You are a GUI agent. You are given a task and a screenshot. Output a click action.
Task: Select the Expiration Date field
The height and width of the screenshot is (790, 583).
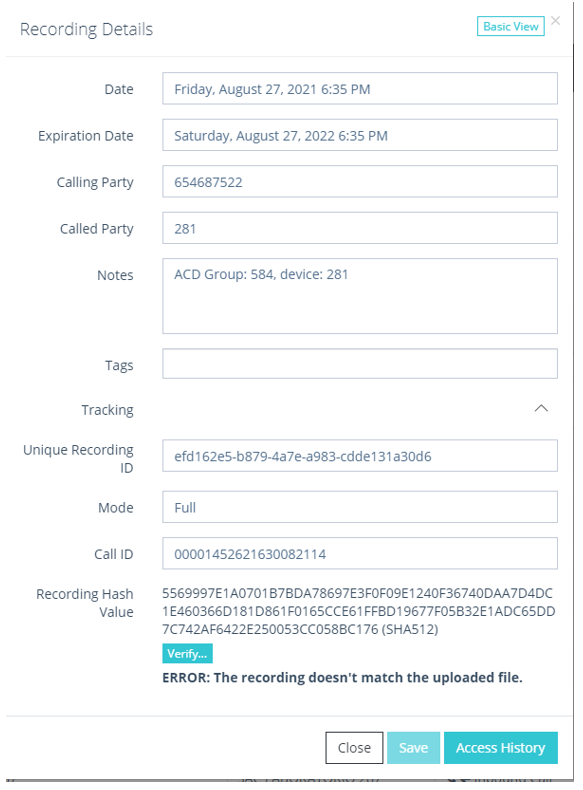pos(360,135)
